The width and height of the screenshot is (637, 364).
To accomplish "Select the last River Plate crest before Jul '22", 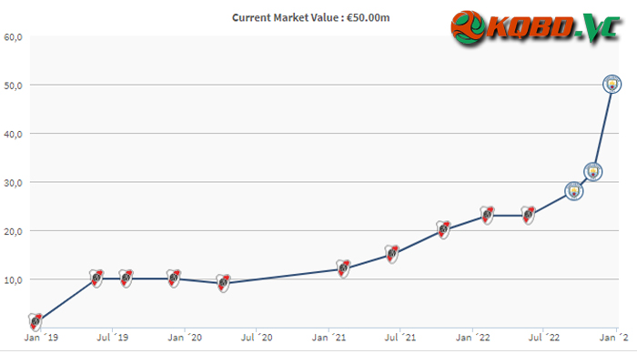I will (x=528, y=216).
